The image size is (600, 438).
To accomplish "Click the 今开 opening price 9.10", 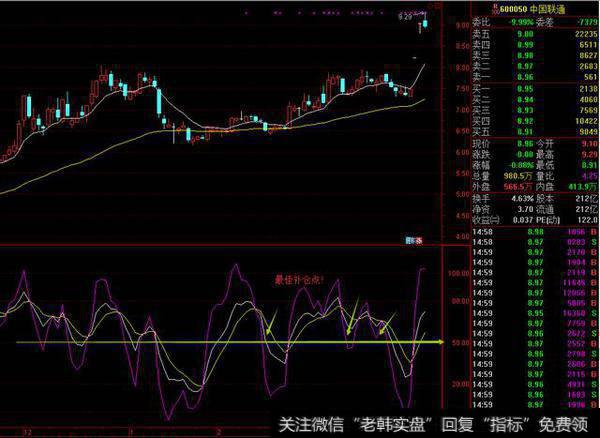I will point(589,144).
